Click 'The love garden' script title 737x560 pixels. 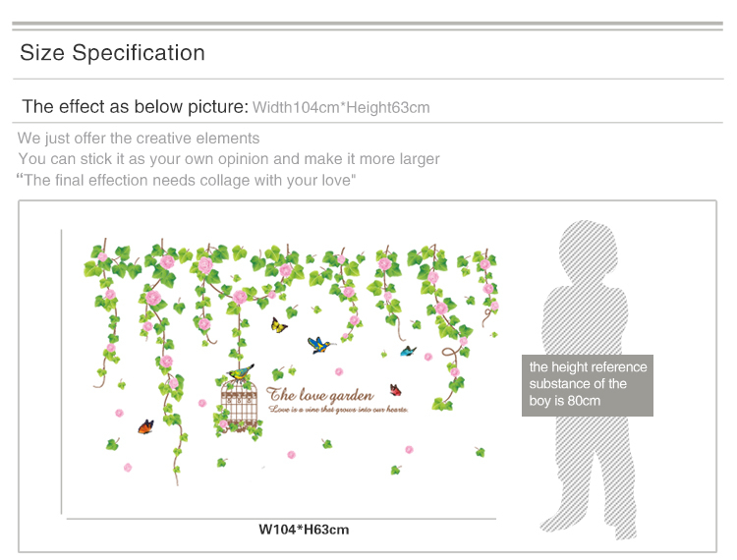[x=319, y=394]
